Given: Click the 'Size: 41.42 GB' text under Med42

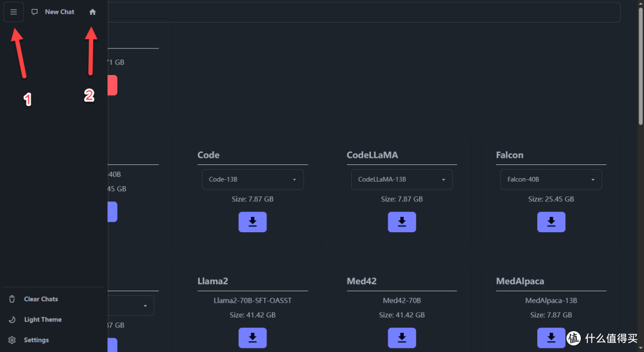Looking at the screenshot, I should (402, 315).
